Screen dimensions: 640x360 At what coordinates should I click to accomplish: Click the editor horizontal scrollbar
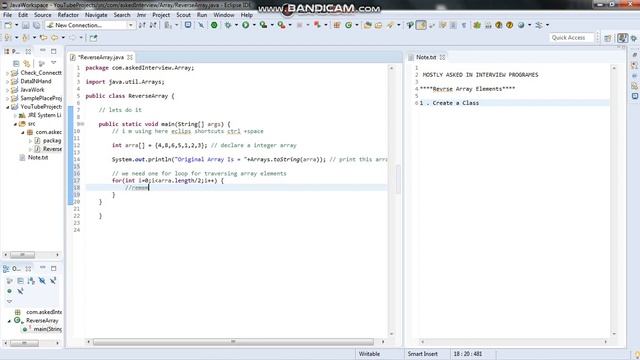[233, 342]
